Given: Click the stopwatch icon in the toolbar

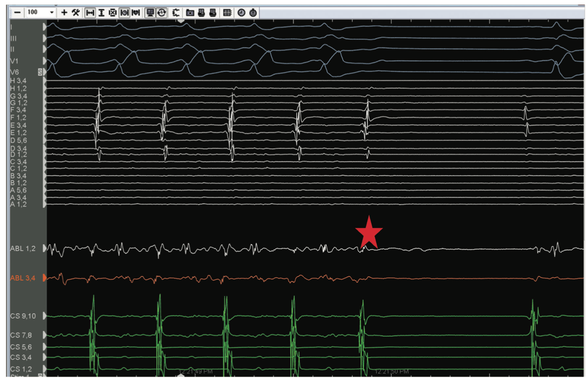Looking at the screenshot, I should pos(253,12).
